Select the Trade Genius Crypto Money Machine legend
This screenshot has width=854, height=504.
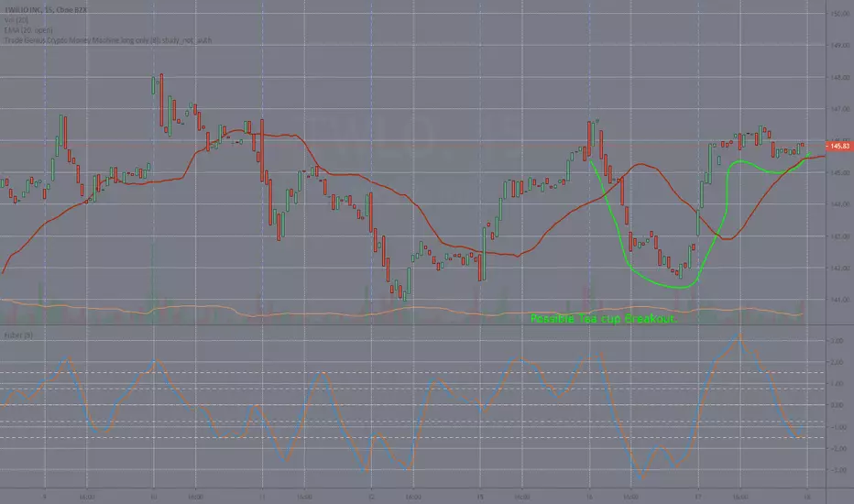108,40
